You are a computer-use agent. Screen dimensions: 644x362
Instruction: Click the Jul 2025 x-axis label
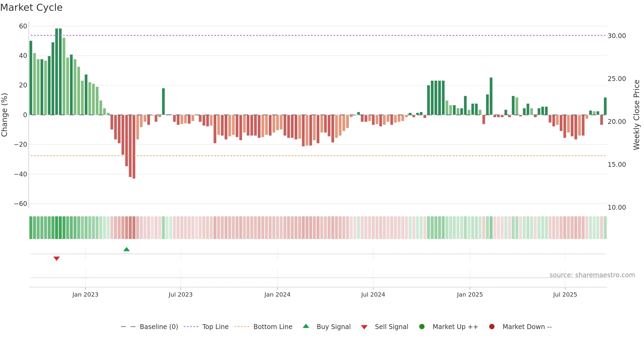click(x=565, y=295)
